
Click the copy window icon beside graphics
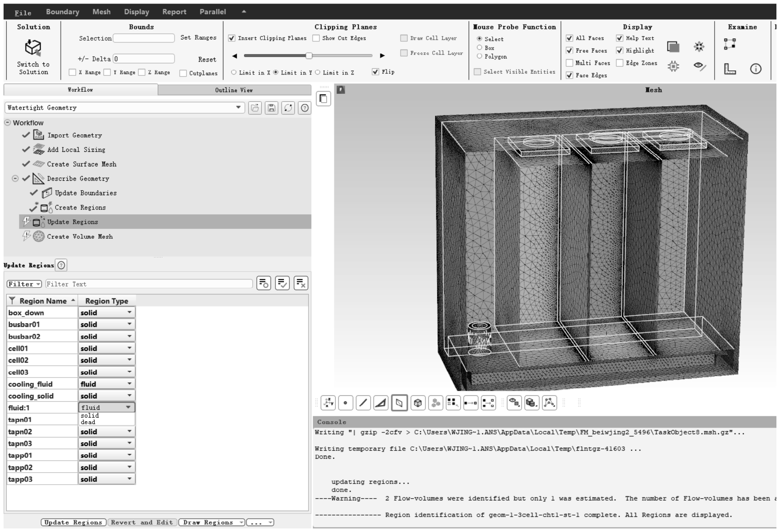pyautogui.click(x=323, y=99)
